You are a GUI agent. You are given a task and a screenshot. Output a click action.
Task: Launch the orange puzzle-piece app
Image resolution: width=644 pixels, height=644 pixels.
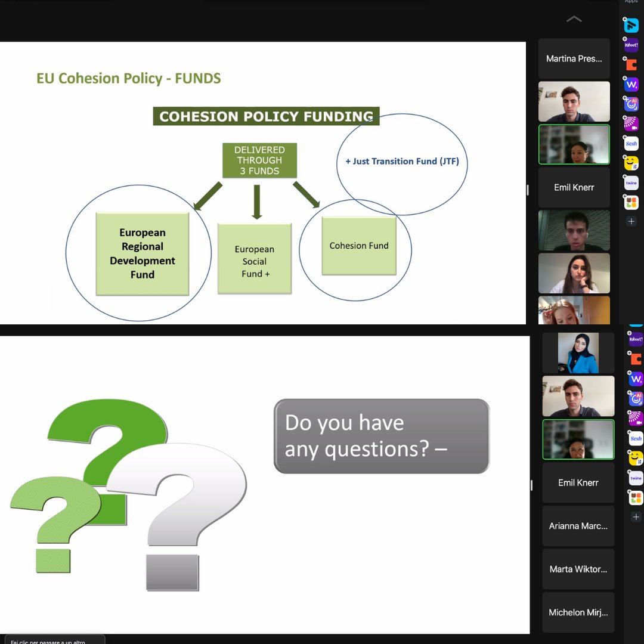tap(631, 64)
